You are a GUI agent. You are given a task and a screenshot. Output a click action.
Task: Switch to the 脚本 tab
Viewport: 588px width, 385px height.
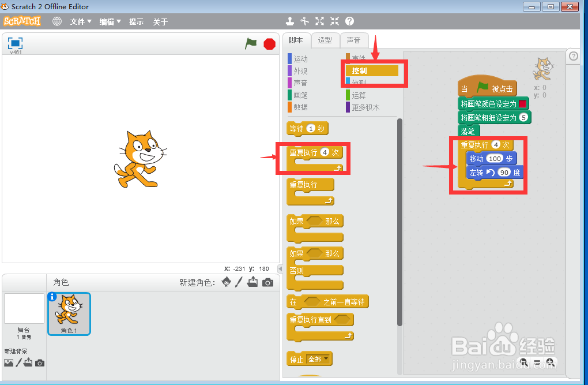(x=296, y=40)
